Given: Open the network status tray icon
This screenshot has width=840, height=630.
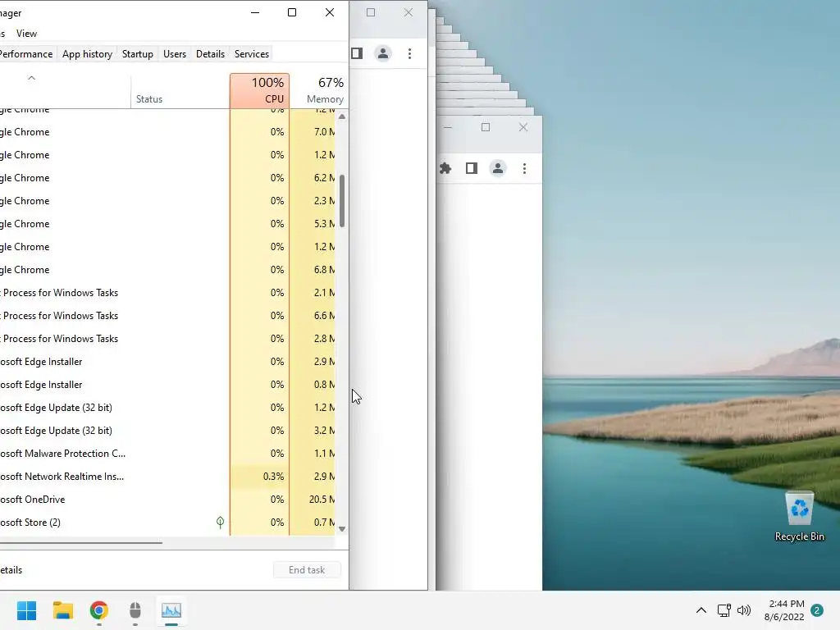Looking at the screenshot, I should coord(724,610).
